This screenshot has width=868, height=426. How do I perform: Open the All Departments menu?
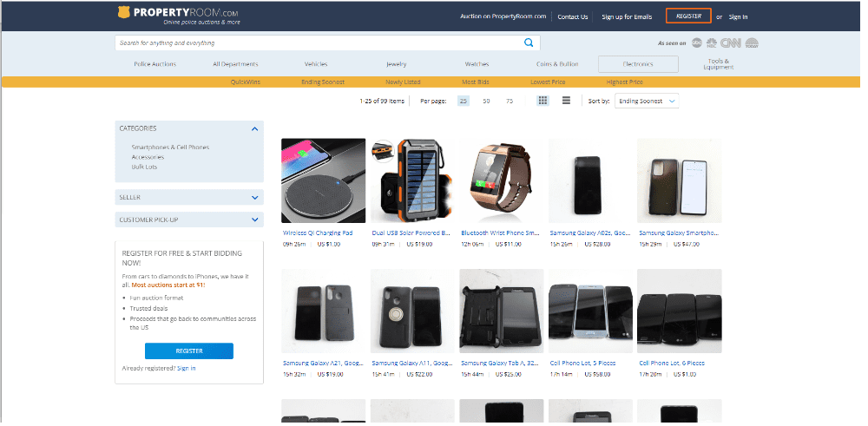[235, 64]
